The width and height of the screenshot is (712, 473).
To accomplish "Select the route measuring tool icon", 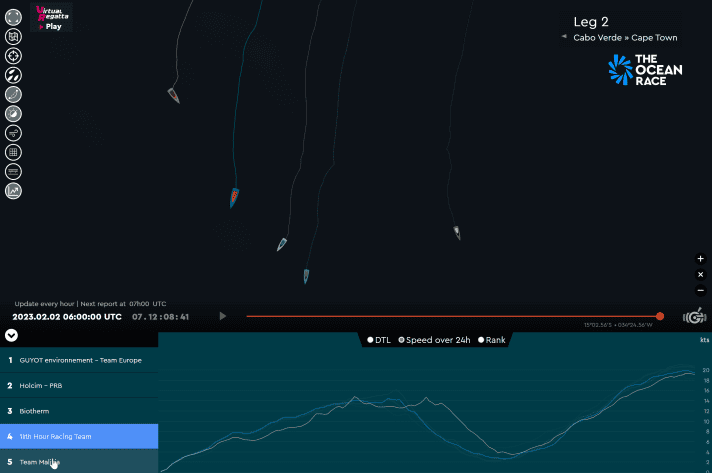I will [13, 94].
